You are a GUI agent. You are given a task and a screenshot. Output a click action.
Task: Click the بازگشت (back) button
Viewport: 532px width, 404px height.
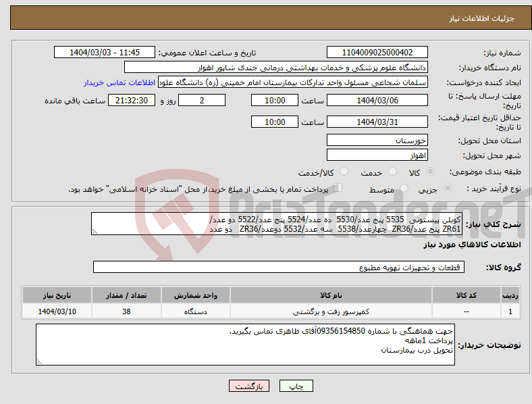(248, 386)
